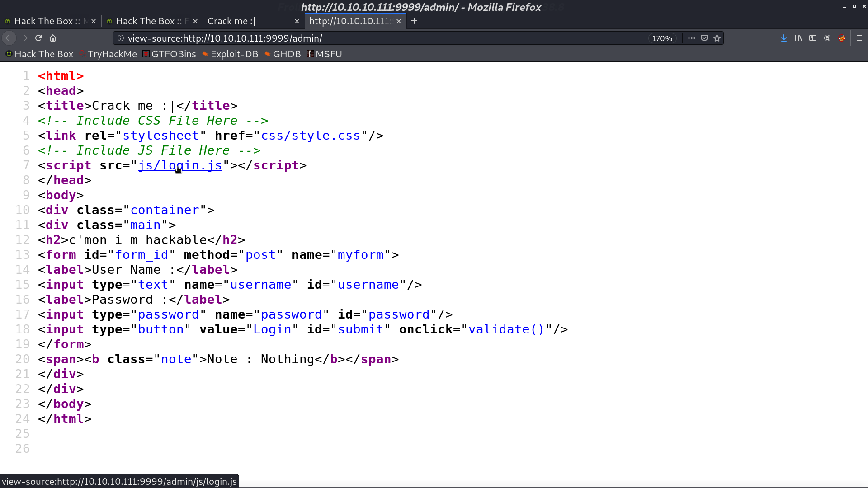Close the 10.10.10.111 tab

tap(399, 21)
